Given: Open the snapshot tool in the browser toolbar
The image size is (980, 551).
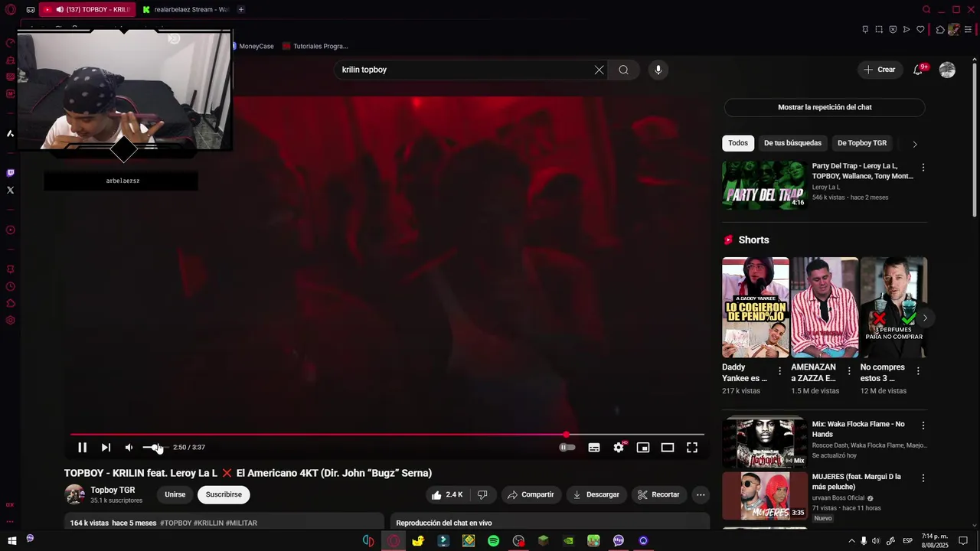Looking at the screenshot, I should (879, 29).
